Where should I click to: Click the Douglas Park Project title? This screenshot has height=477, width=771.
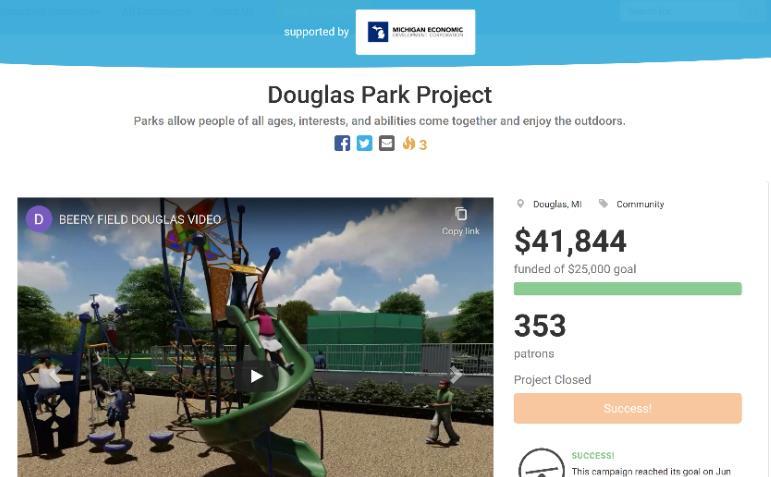[x=380, y=95]
